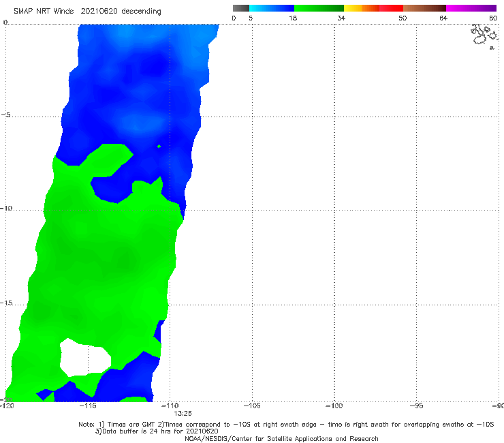Click the color bar label '34'
The height and width of the screenshot is (443, 504).
tap(341, 18)
